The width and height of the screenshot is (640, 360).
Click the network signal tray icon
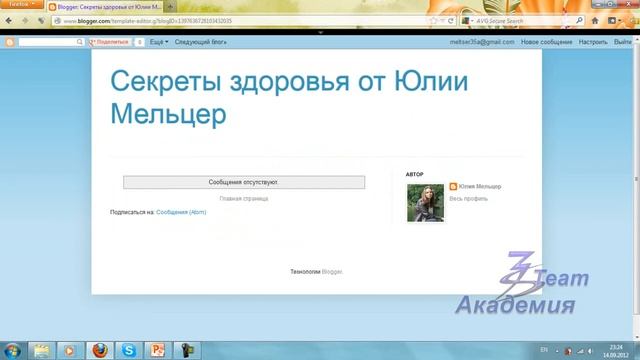coord(580,351)
